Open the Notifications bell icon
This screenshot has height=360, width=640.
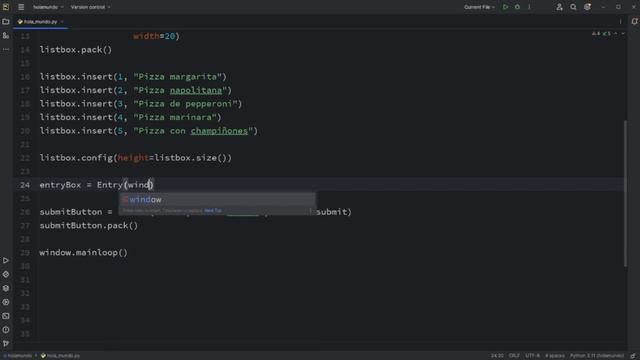point(634,22)
